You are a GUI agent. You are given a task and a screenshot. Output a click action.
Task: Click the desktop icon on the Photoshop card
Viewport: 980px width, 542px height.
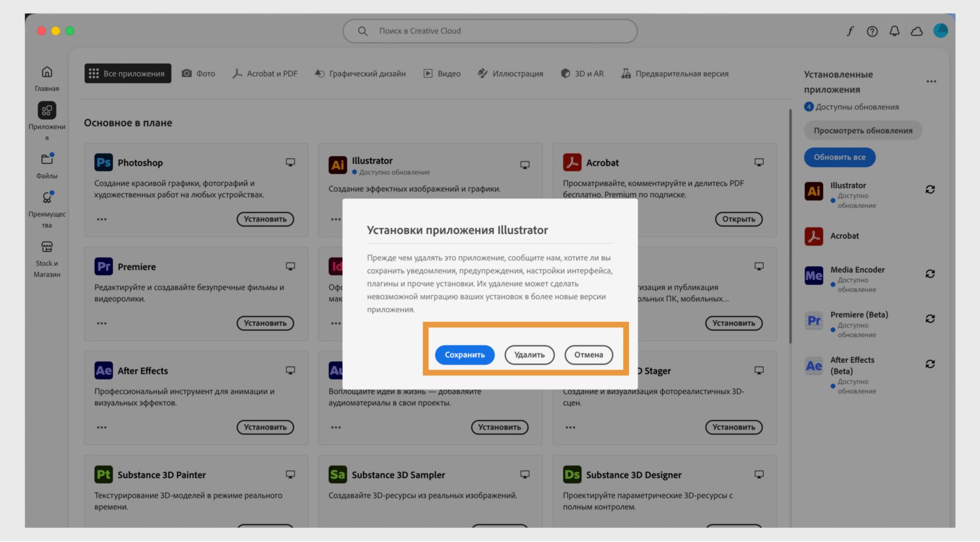290,162
